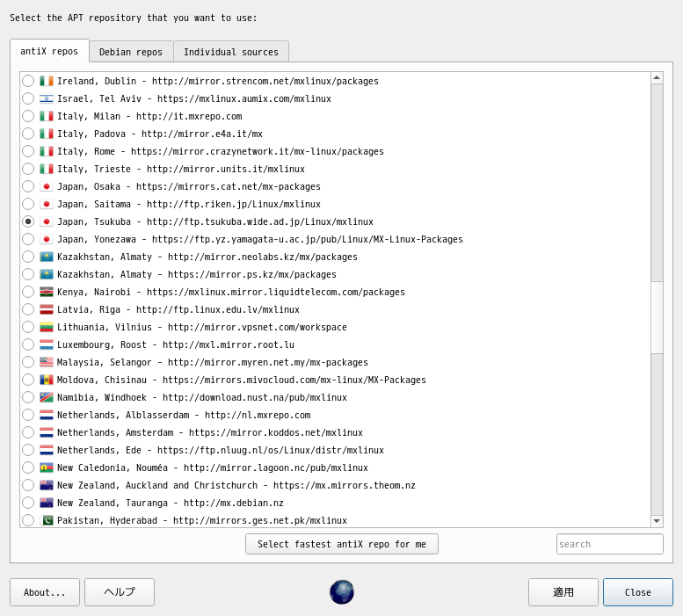
Task: Click the Lithuania, Vilnius vpsnet entry text
Action: point(201,327)
